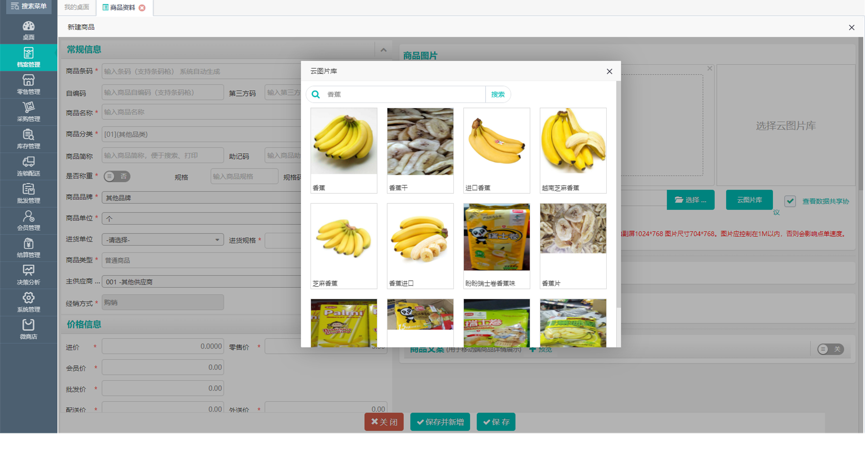The width and height of the screenshot is (868, 464).
Task: Select the 越南芝麻香蕉 image thumbnail
Action: point(573,150)
